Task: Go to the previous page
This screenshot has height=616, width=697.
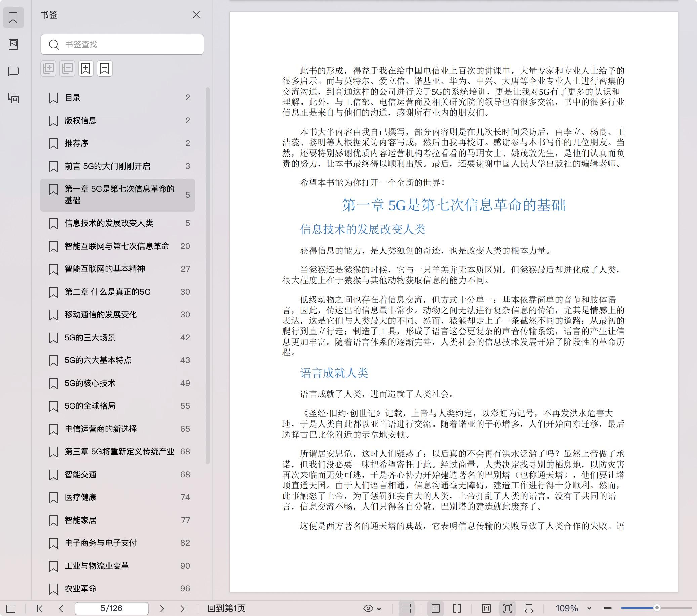Action: click(61, 608)
